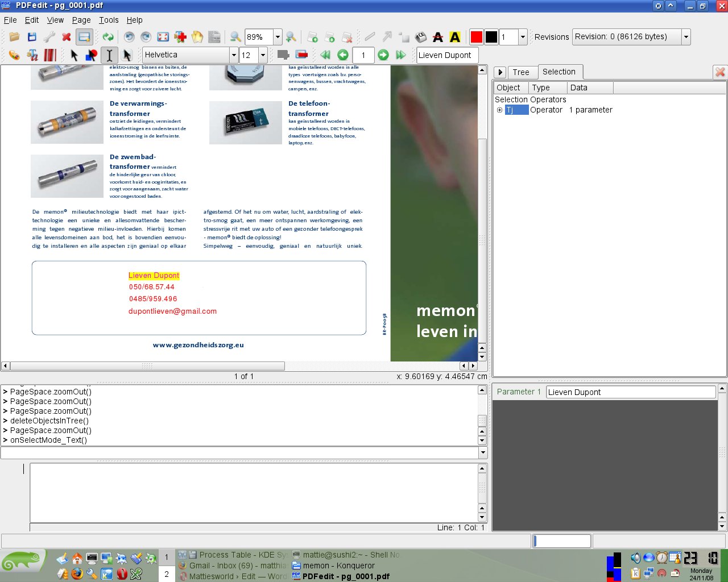This screenshot has width=728, height=582.
Task: Zoom out with the magnifier minus icon
Action: pos(235,37)
